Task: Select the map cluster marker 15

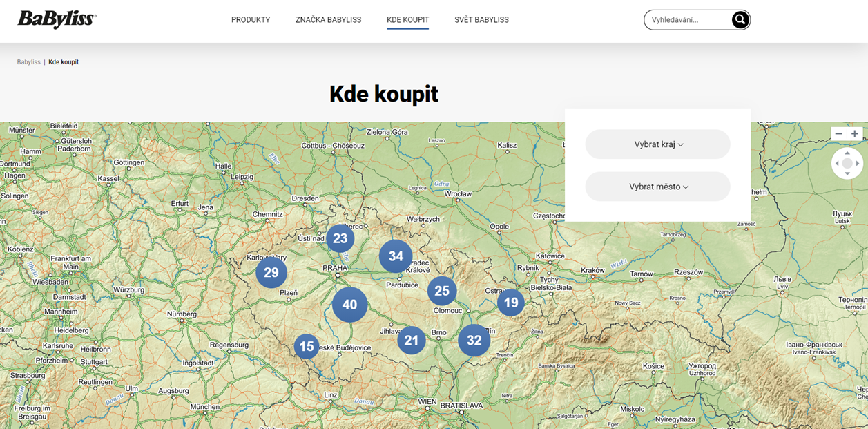Action: click(306, 346)
